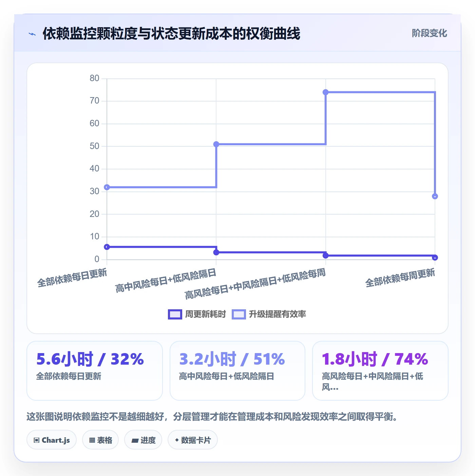Click the lightning icon beside the title

click(32, 34)
